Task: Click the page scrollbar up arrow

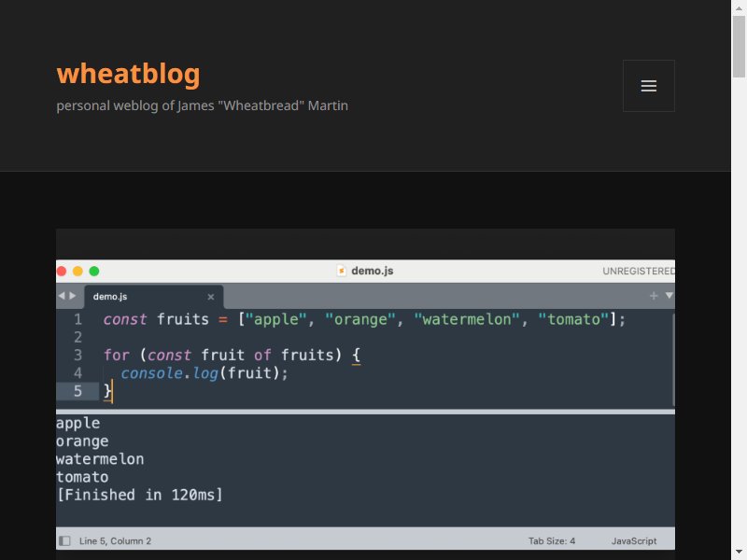Action: [739, 8]
